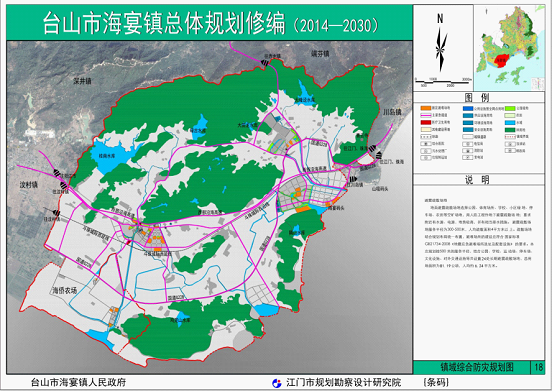Click the red legend swatch

pyautogui.click(x=426, y=122)
